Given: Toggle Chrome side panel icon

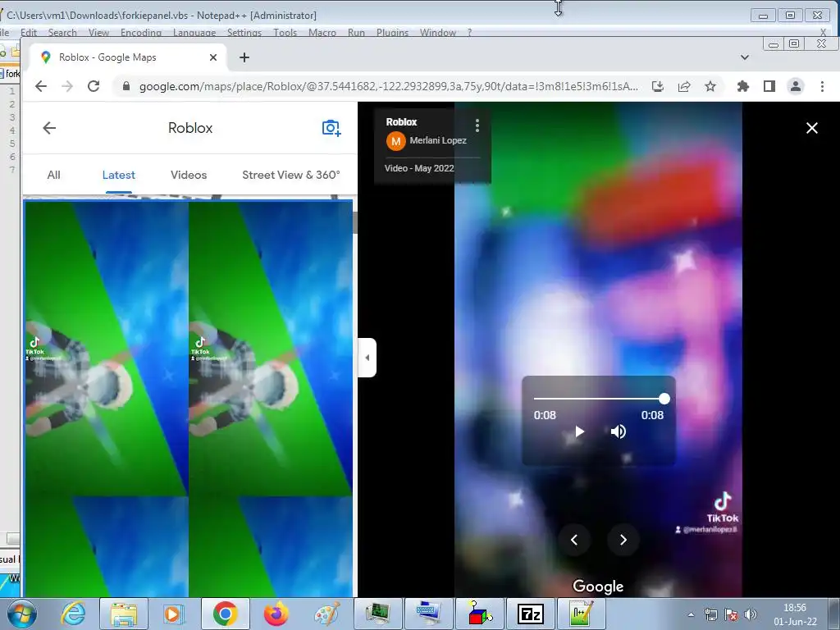Looking at the screenshot, I should click(769, 86).
